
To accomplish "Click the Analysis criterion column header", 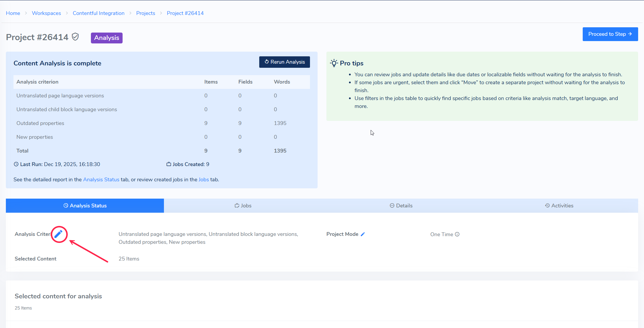I will [x=37, y=82].
